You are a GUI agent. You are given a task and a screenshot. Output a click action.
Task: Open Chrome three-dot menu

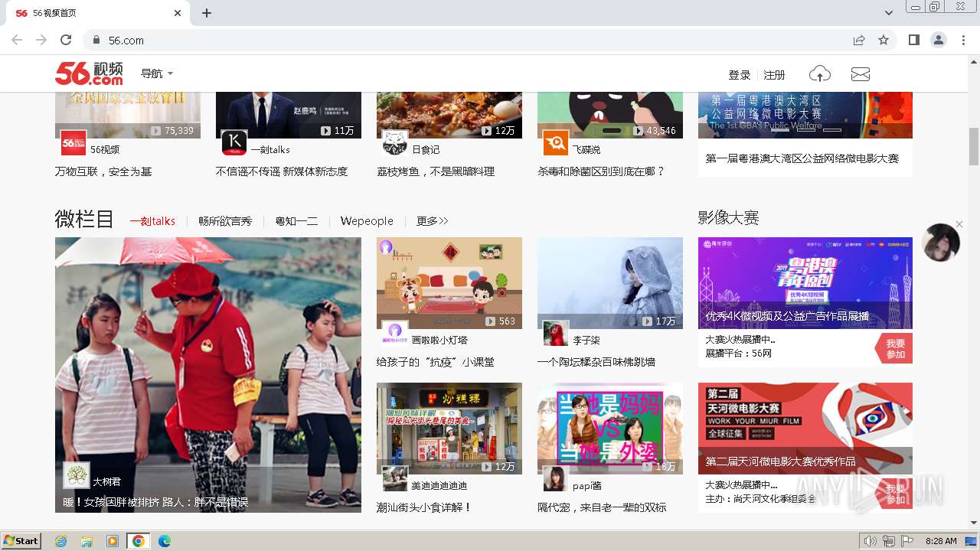point(962,40)
